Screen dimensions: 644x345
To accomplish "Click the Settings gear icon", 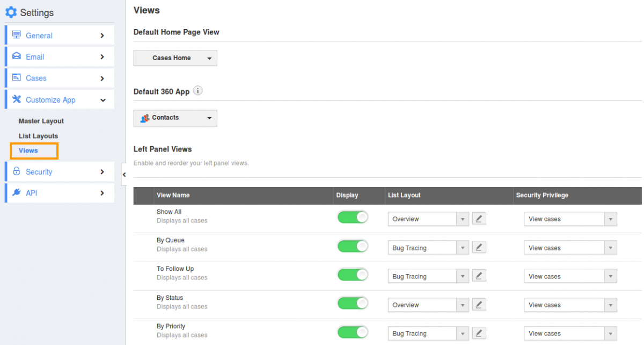I will (x=11, y=12).
